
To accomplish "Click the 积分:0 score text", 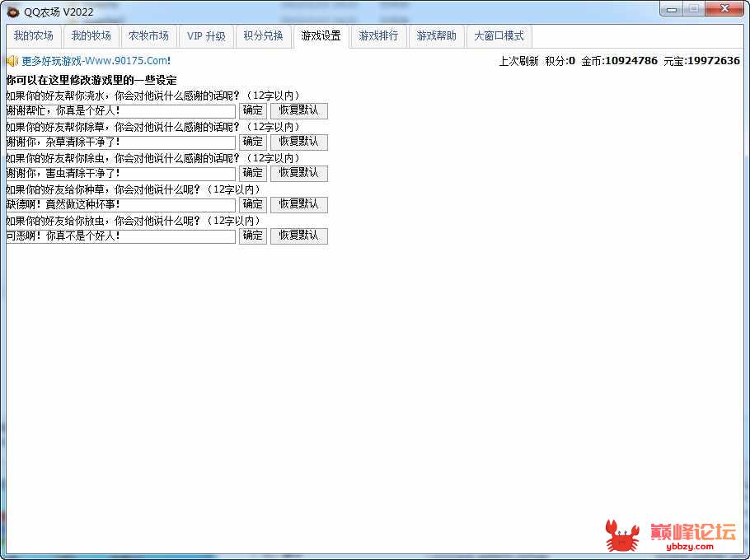I will (560, 61).
